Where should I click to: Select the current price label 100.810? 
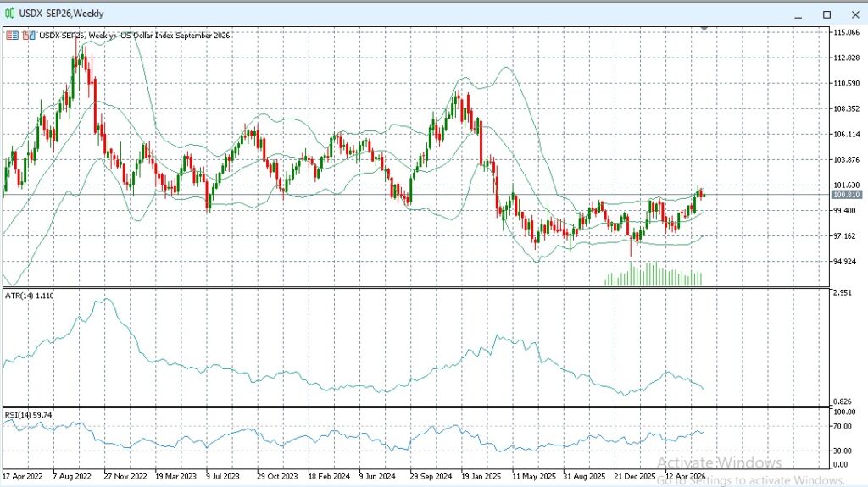click(x=847, y=195)
